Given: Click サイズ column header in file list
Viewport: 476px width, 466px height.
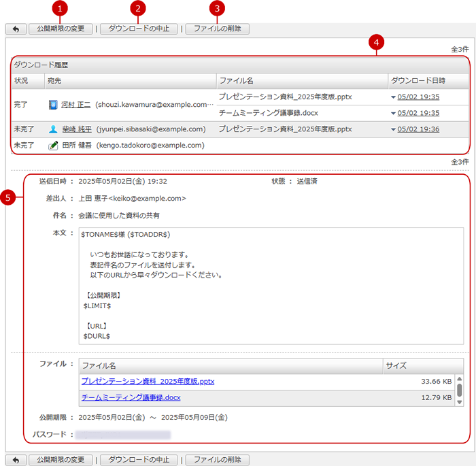Looking at the screenshot, I should (x=423, y=366).
